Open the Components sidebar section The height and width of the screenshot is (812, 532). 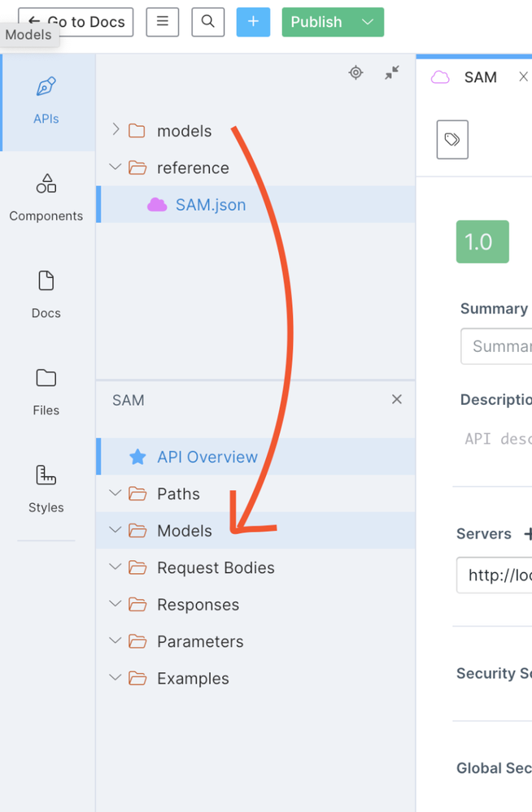click(x=46, y=198)
